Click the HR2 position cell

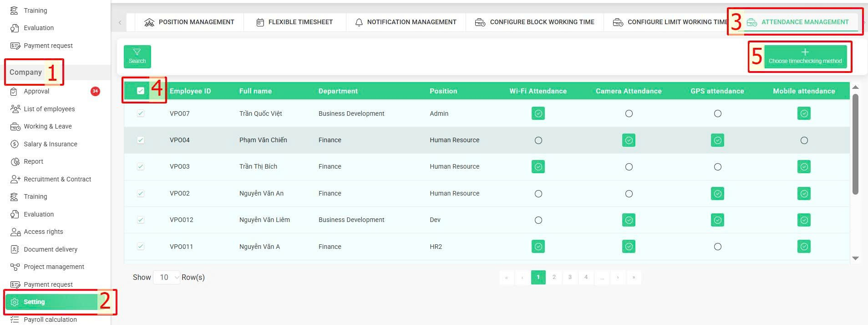point(436,247)
